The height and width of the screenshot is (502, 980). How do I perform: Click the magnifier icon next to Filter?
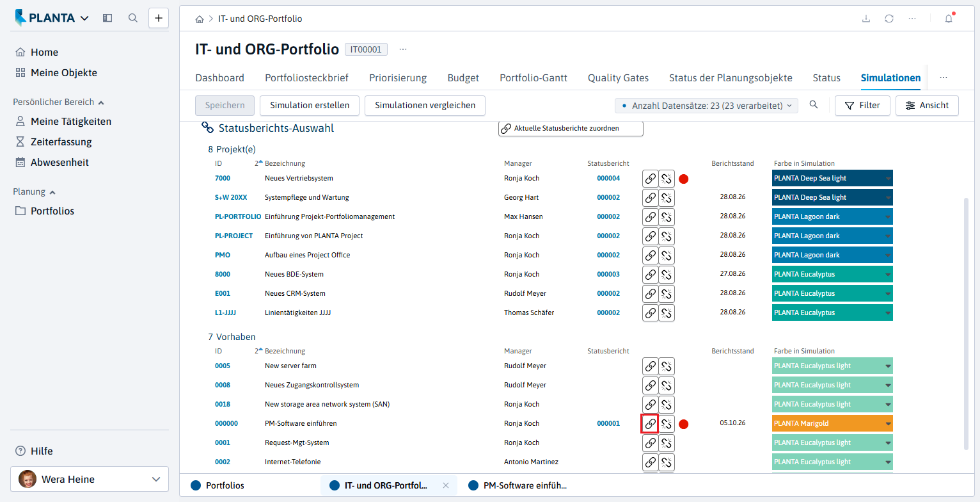pos(814,105)
